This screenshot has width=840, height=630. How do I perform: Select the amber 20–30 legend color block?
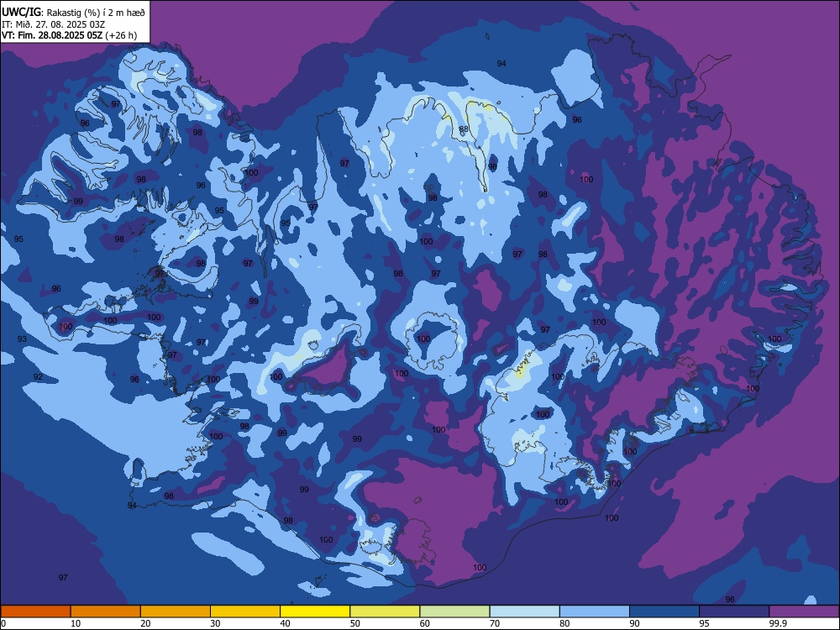pos(176,612)
